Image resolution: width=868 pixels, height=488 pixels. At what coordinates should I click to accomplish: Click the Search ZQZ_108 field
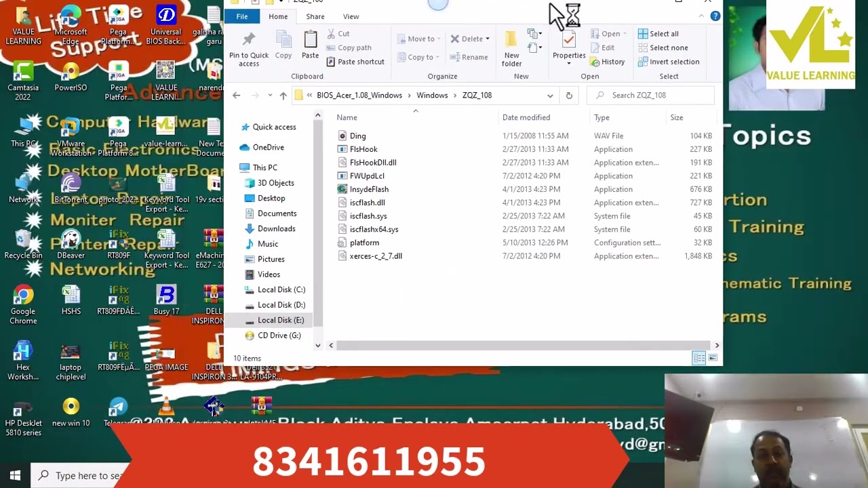click(x=651, y=96)
